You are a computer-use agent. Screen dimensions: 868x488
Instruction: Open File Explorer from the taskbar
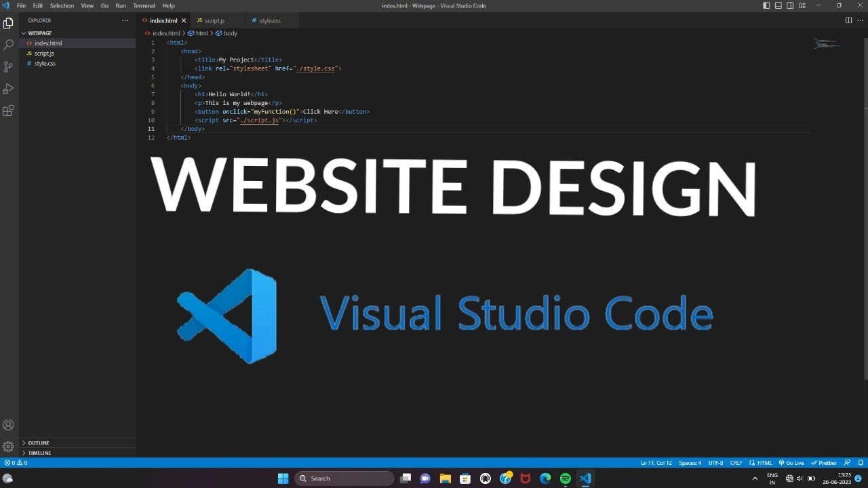pyautogui.click(x=446, y=479)
